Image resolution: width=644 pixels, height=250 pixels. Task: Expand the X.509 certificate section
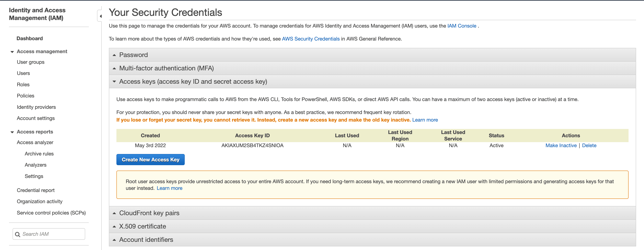(142, 226)
